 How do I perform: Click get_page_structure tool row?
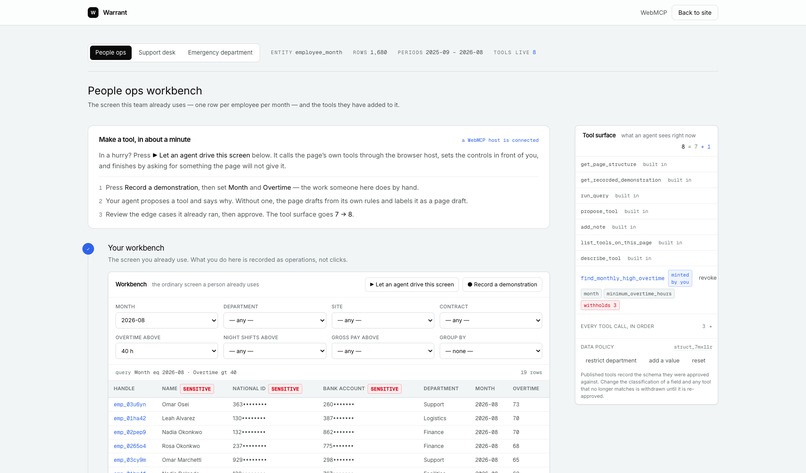click(646, 165)
